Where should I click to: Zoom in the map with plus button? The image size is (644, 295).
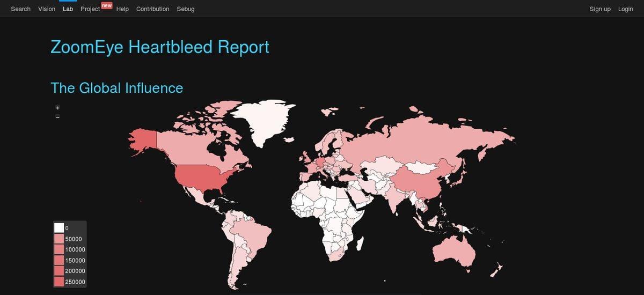(x=58, y=108)
